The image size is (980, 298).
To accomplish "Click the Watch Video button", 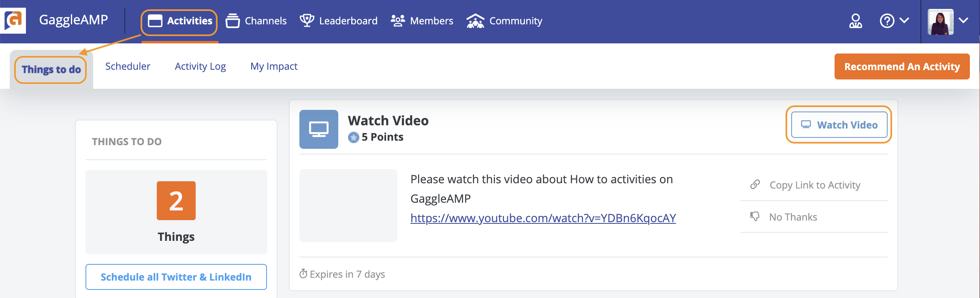I will click(x=839, y=125).
